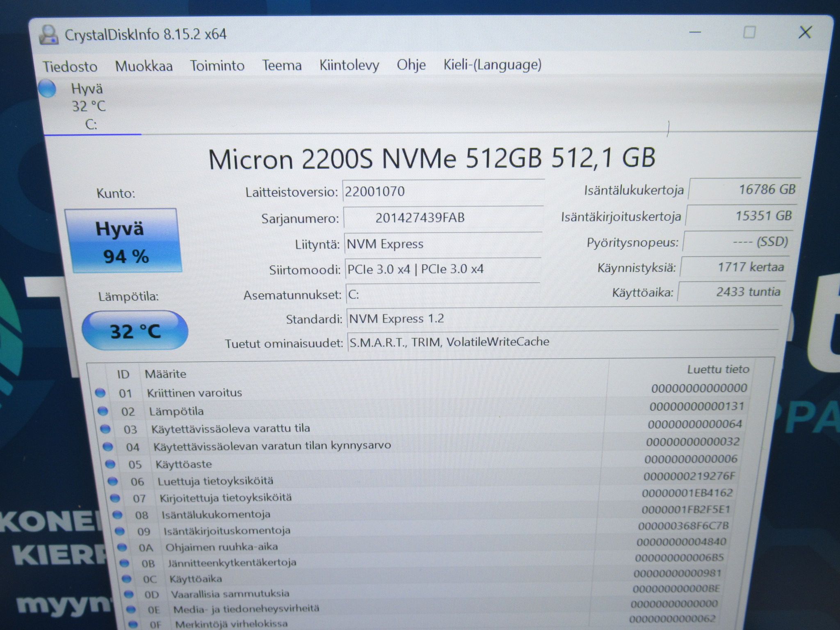
Task: Open the Tiedosto menu
Action: tap(70, 66)
